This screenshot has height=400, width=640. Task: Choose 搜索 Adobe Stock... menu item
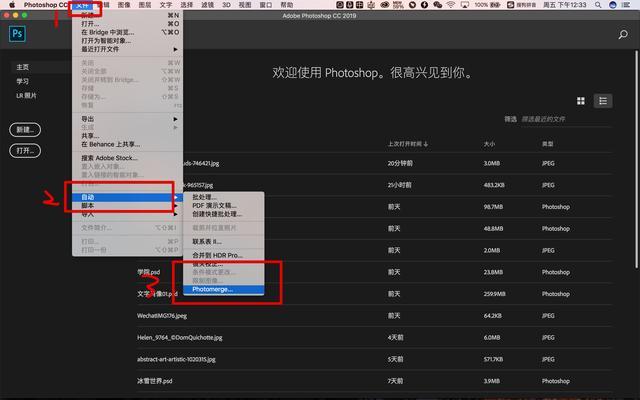(127, 158)
